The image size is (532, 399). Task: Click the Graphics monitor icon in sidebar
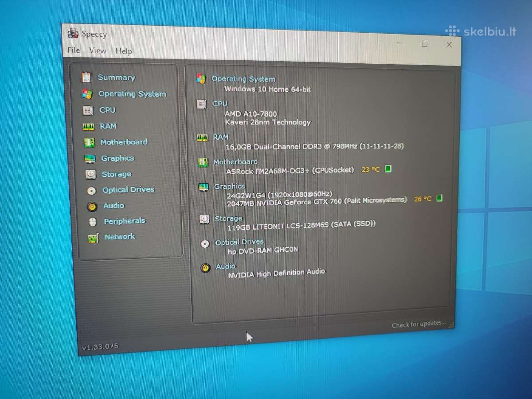click(x=90, y=159)
